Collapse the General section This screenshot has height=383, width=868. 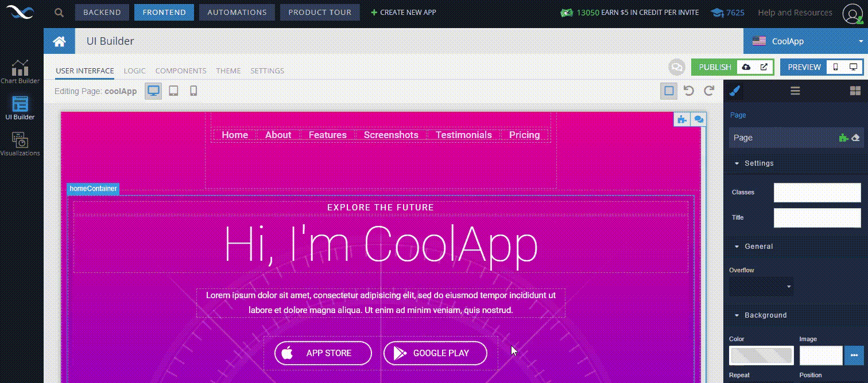tap(754, 247)
